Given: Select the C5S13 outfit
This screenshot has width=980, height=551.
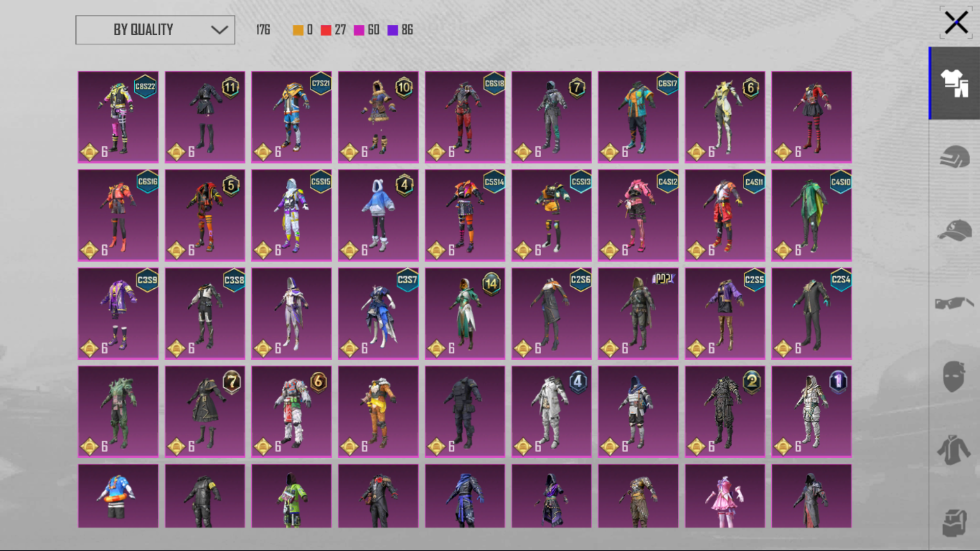Looking at the screenshot, I should point(551,215).
